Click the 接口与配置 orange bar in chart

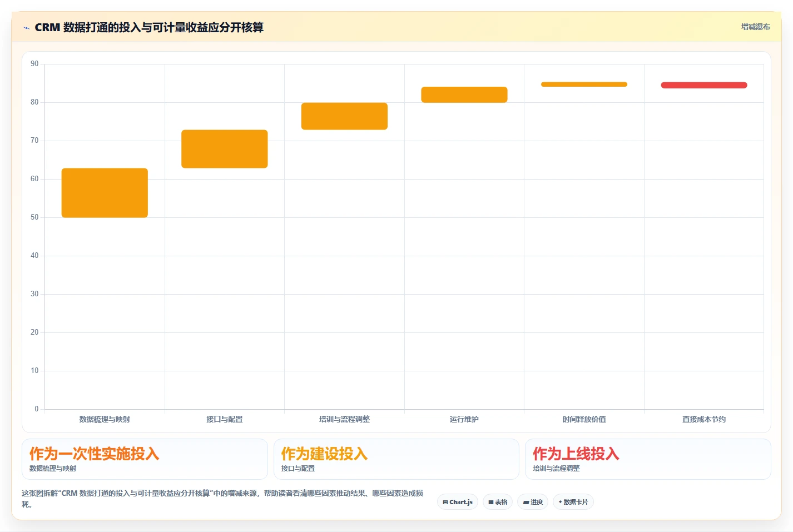tap(225, 149)
